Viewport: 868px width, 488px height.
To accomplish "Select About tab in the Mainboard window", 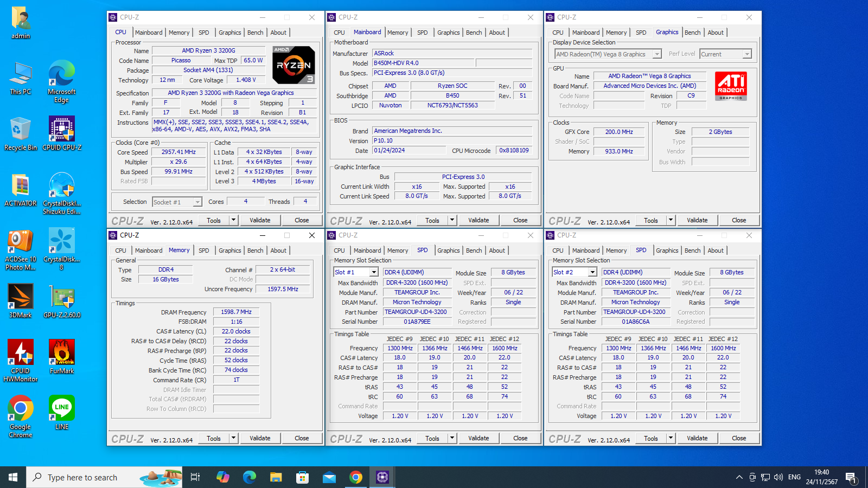I will [497, 33].
